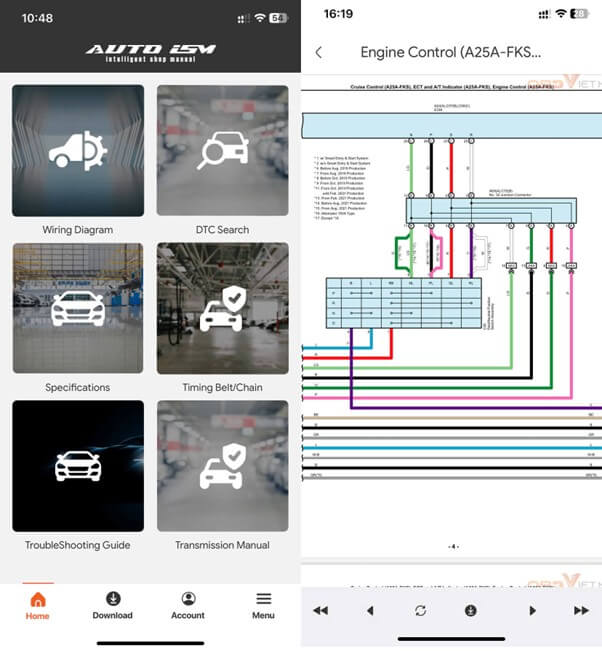Image resolution: width=602 pixels, height=651 pixels.
Task: Go to previous diagram page arrow
Action: 370,610
